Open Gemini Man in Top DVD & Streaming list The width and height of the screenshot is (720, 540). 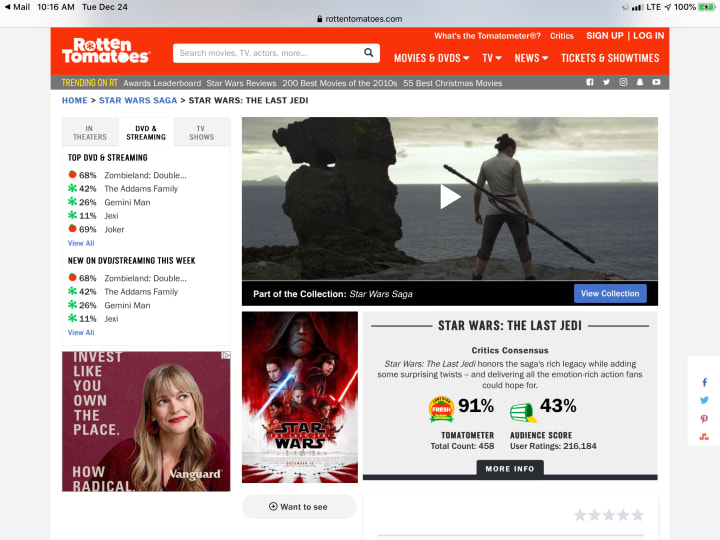tap(127, 202)
